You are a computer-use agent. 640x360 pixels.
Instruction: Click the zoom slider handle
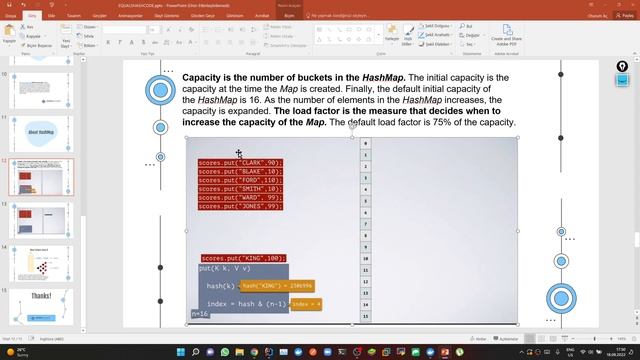pos(594,339)
